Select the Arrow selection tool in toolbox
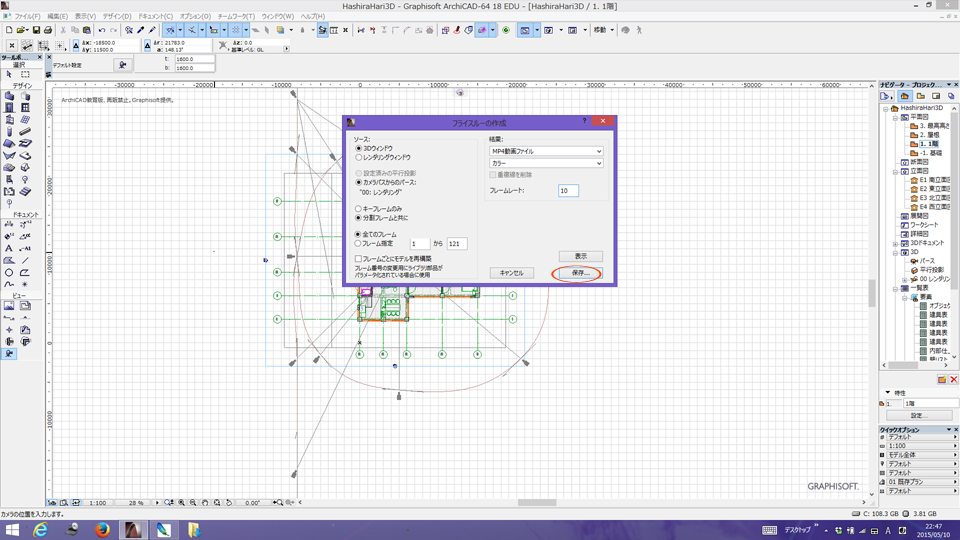Viewport: 960px width, 540px height. 9,74
